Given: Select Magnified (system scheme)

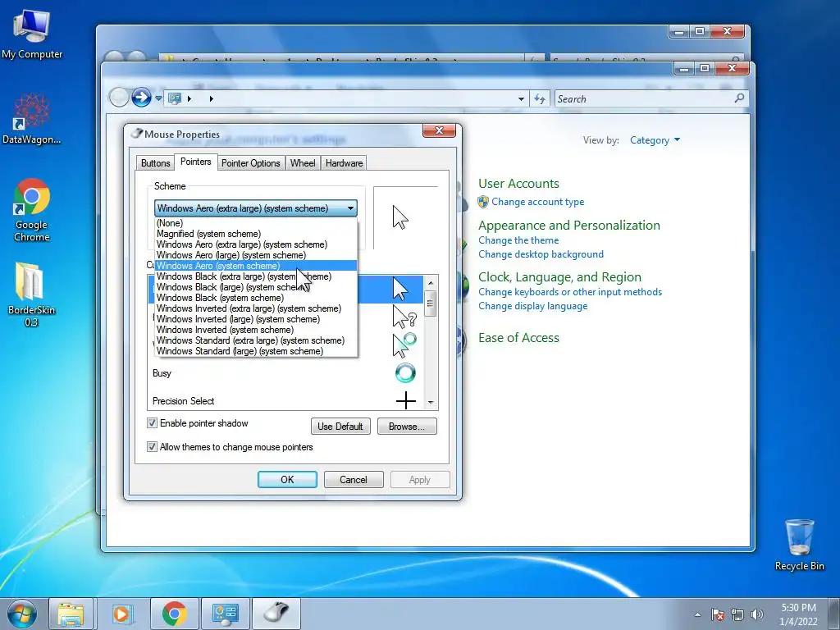Looking at the screenshot, I should pyautogui.click(x=256, y=234).
